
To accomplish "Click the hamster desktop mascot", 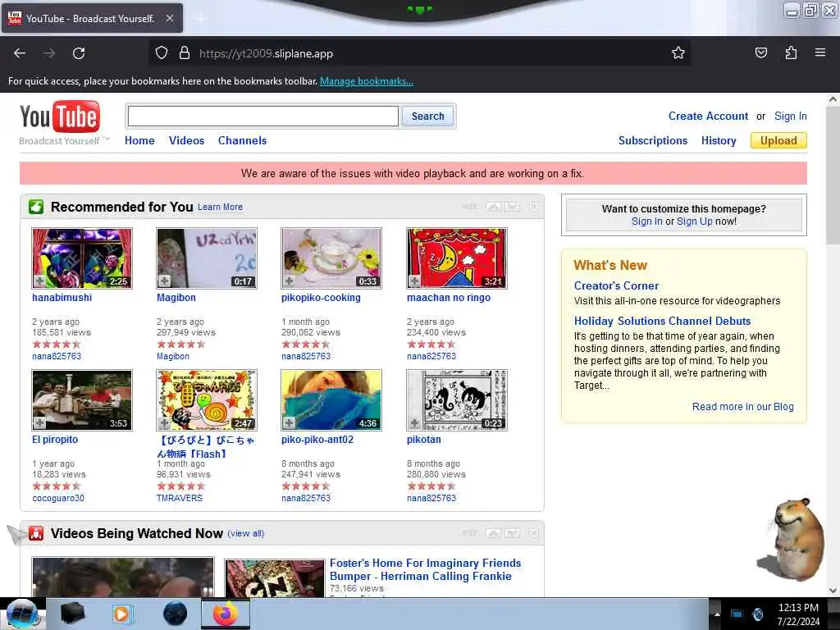I will click(x=792, y=539).
